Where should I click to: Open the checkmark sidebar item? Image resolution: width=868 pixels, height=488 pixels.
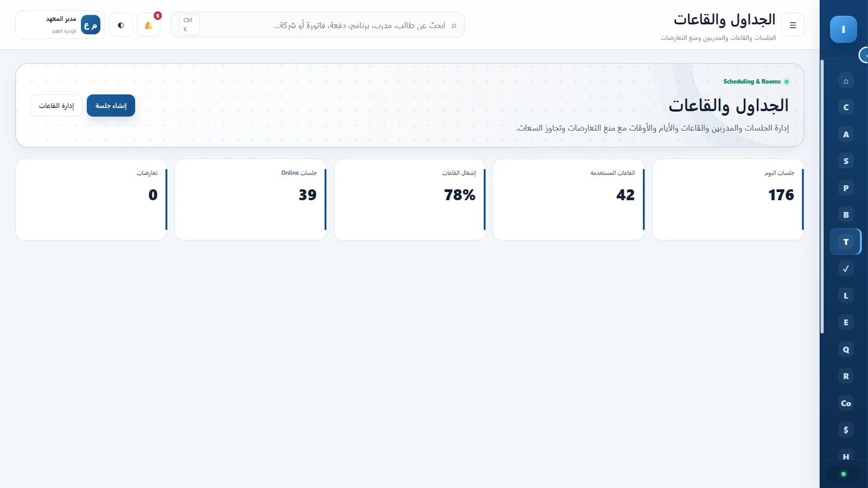tap(845, 268)
